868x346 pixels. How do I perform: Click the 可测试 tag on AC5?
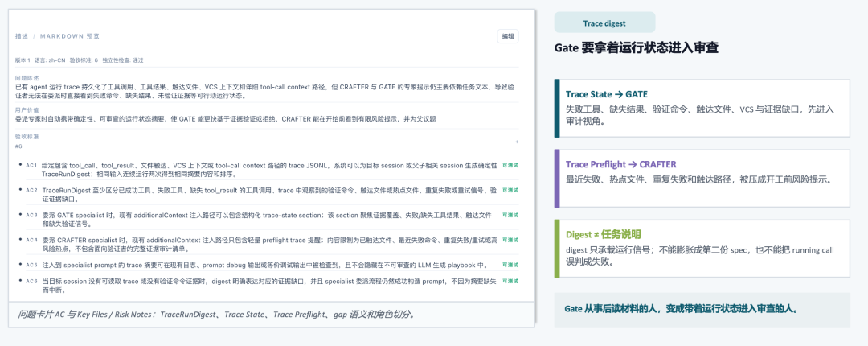coord(510,265)
